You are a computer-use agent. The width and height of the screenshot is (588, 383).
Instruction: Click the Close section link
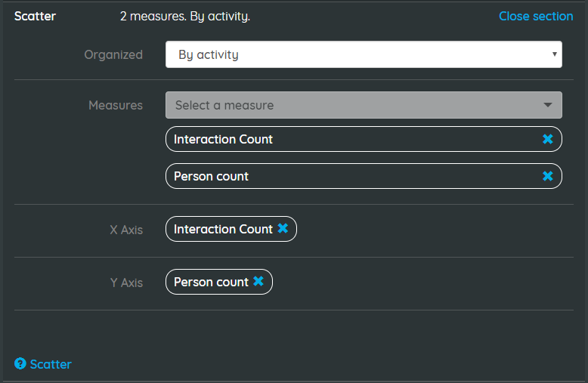[x=536, y=16]
